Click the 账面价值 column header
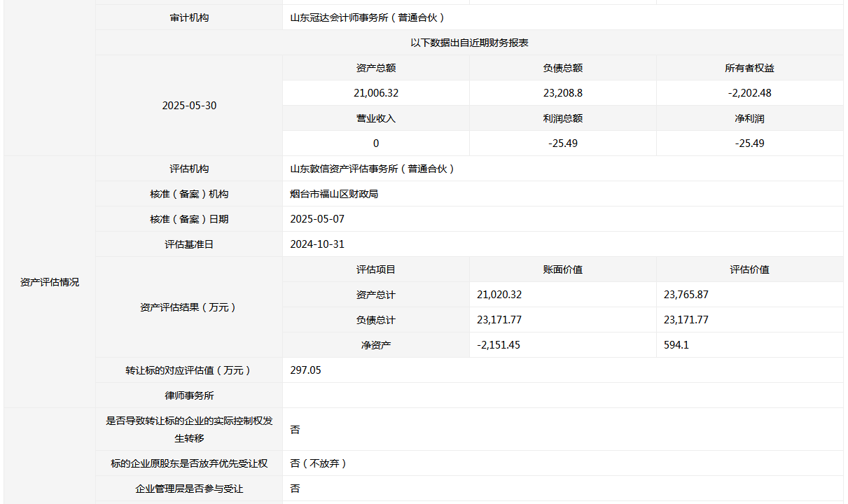Viewport: 848px width, 504px height. (563, 269)
